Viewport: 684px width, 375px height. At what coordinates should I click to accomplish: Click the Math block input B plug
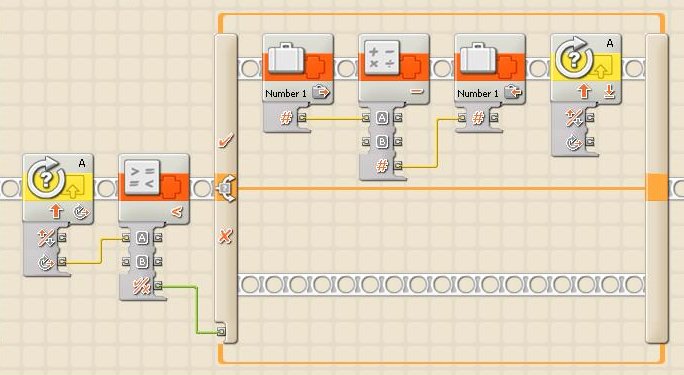(366, 142)
